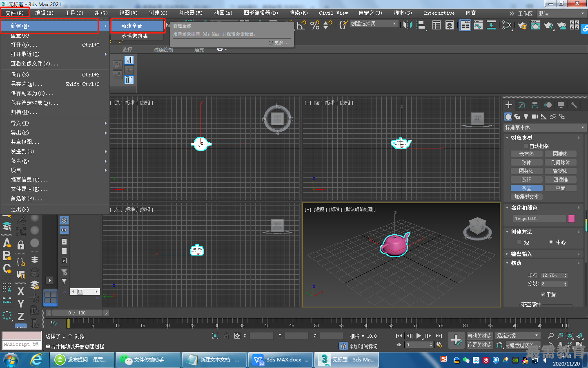This screenshot has width=588, height=368.
Task: Click the pink object color swatch
Action: pos(572,219)
